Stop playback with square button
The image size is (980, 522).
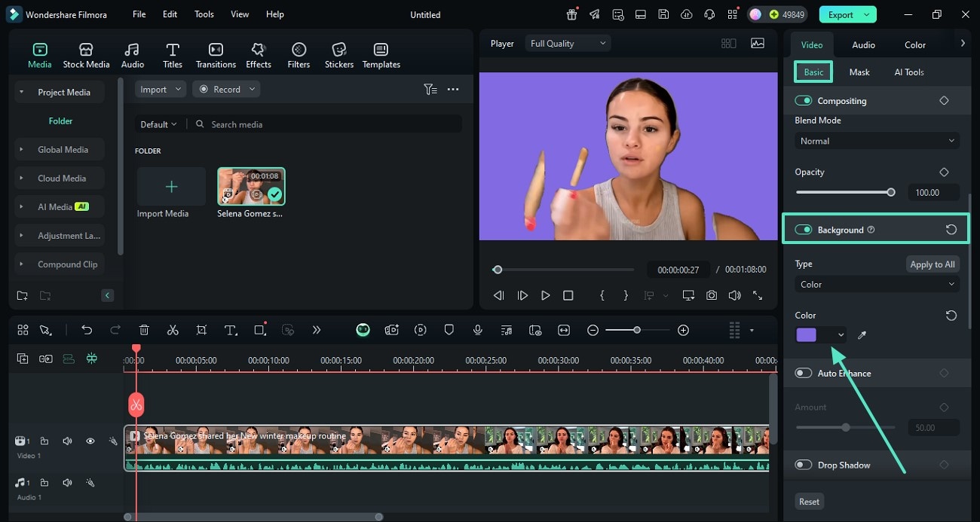point(568,296)
